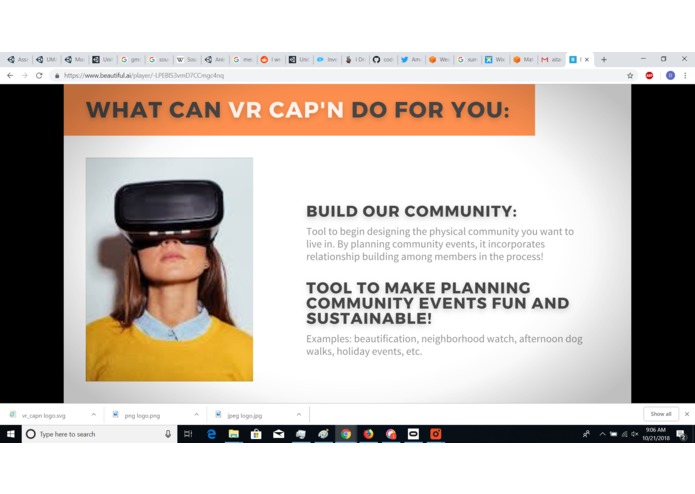Switch to the Reddit tab
Viewport: 695px width, 494px height.
click(x=271, y=59)
